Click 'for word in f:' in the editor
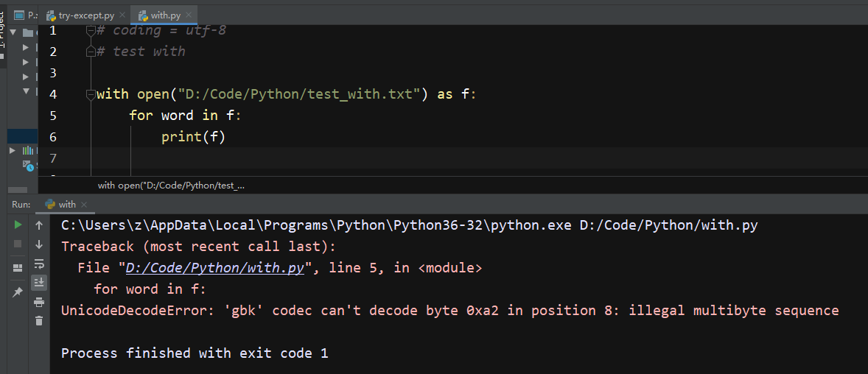 tap(186, 116)
